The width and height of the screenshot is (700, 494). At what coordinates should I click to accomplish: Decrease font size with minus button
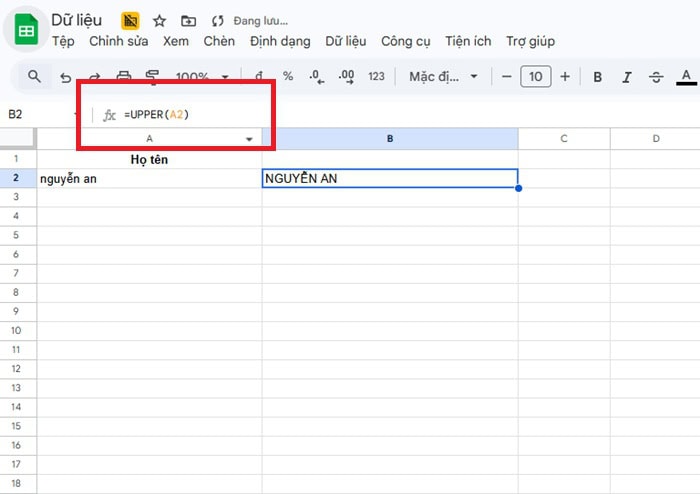point(507,77)
